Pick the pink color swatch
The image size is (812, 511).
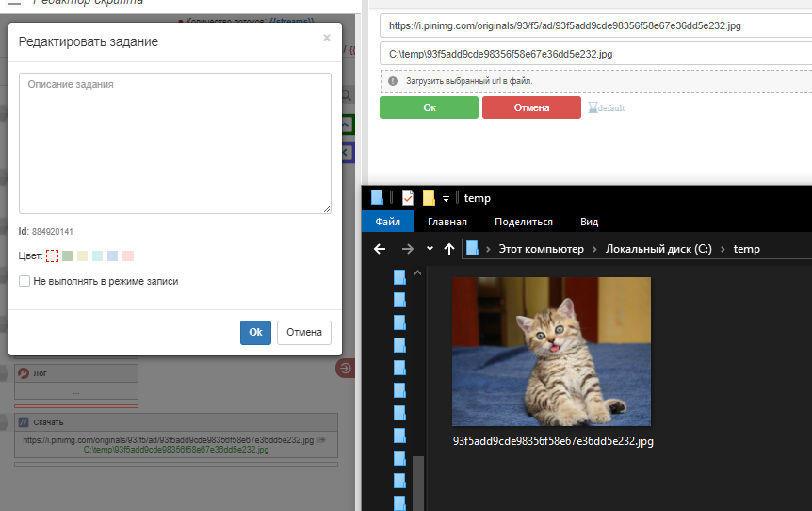pyautogui.click(x=128, y=255)
